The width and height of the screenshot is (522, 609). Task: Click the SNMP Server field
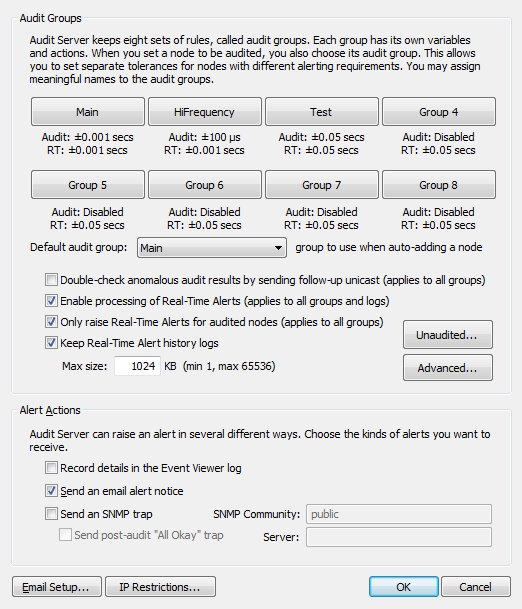click(x=399, y=537)
